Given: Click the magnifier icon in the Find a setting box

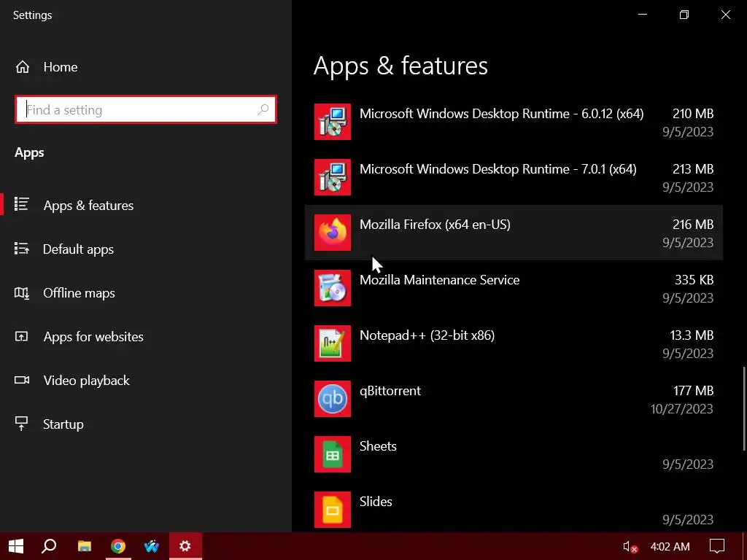Looking at the screenshot, I should (x=263, y=109).
